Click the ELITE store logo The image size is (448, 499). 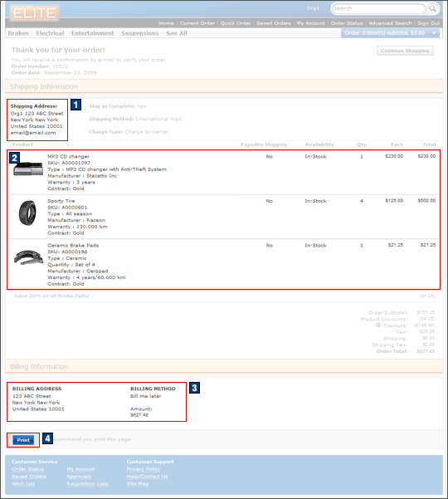pyautogui.click(x=34, y=13)
